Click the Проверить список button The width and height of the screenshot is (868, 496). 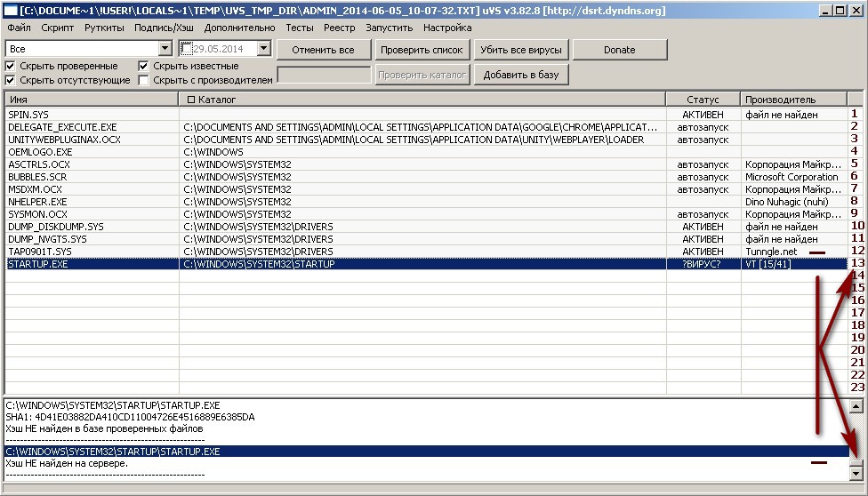[422, 50]
